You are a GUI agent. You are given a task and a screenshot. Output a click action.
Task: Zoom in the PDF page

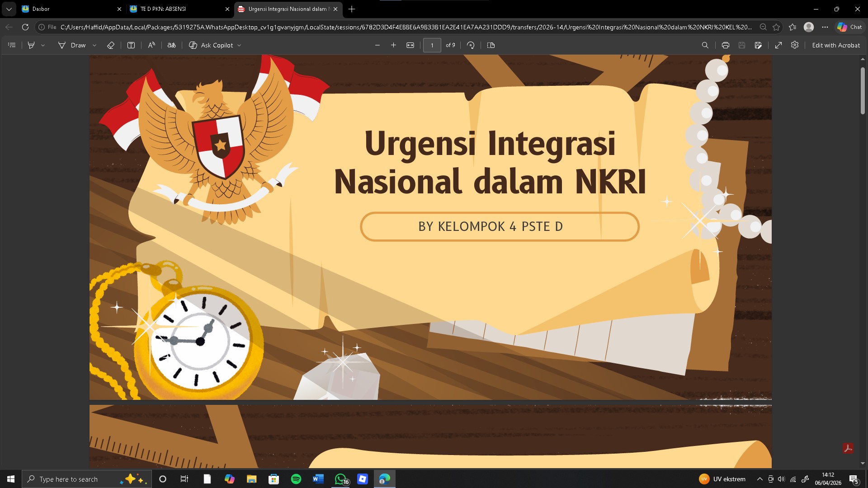393,45
